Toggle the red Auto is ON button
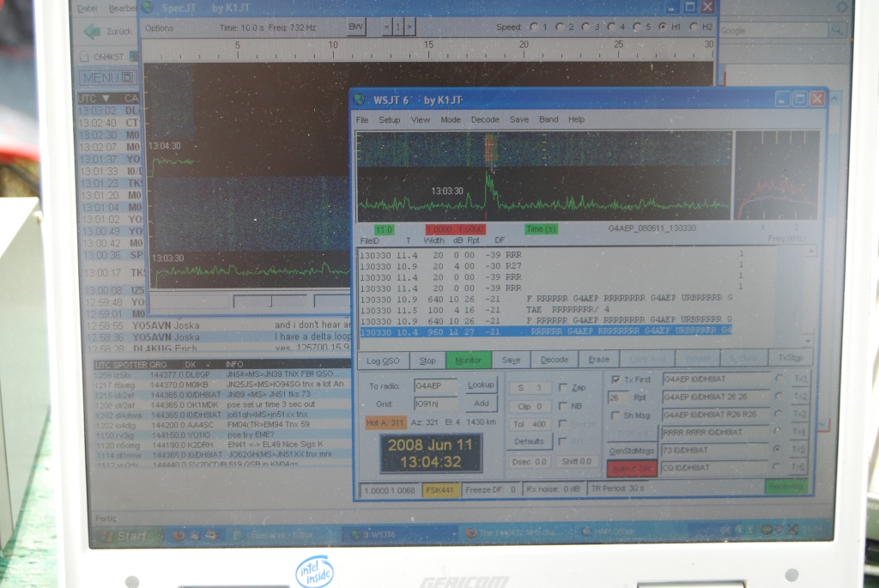The image size is (879, 588). [631, 469]
